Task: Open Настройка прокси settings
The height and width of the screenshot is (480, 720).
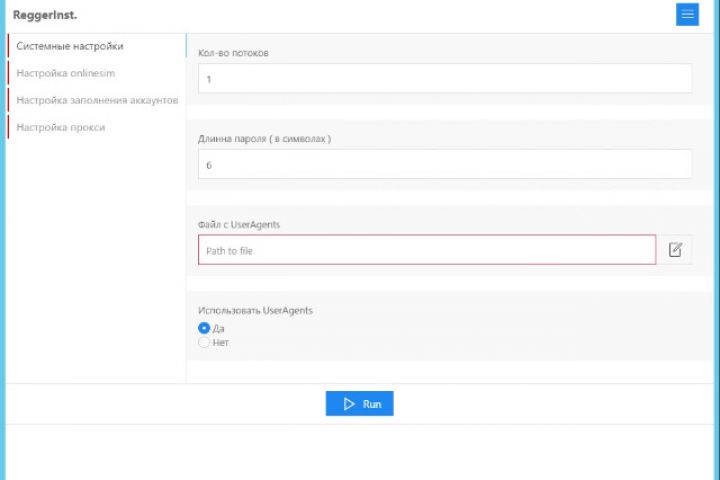Action: 61,127
